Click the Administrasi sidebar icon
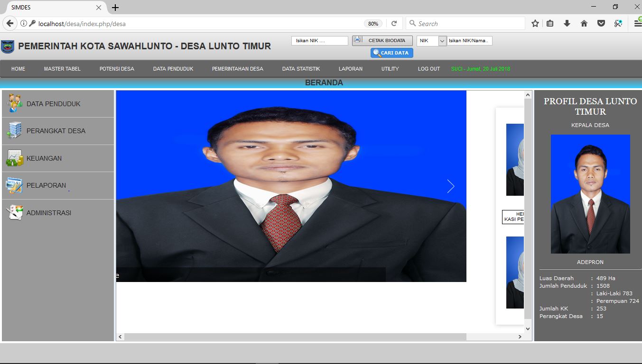Image resolution: width=642 pixels, height=364 pixels. click(14, 212)
